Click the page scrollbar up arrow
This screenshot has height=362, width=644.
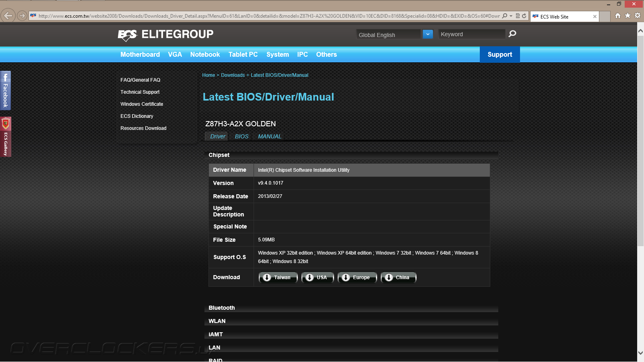click(x=640, y=31)
